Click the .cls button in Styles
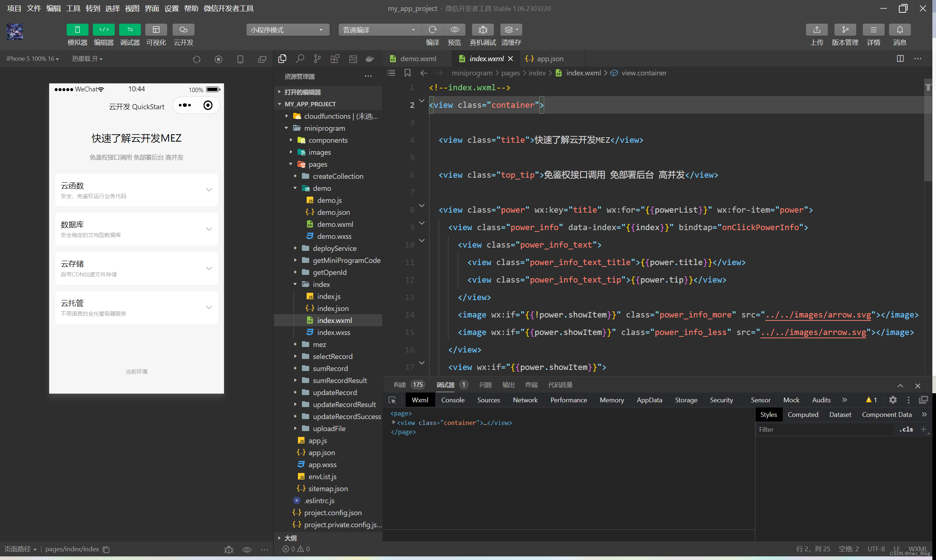Image resolution: width=936 pixels, height=560 pixels. point(906,429)
